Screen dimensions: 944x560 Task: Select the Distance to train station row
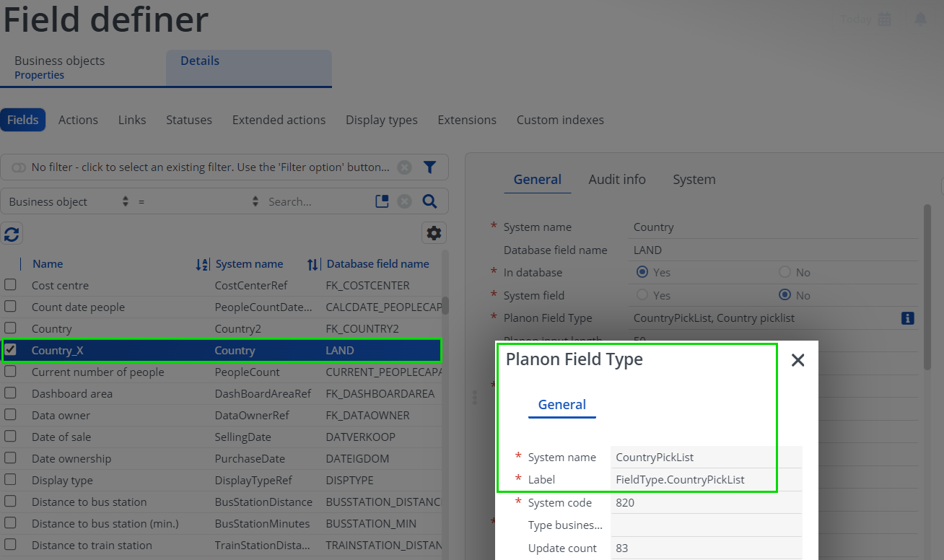click(221, 546)
